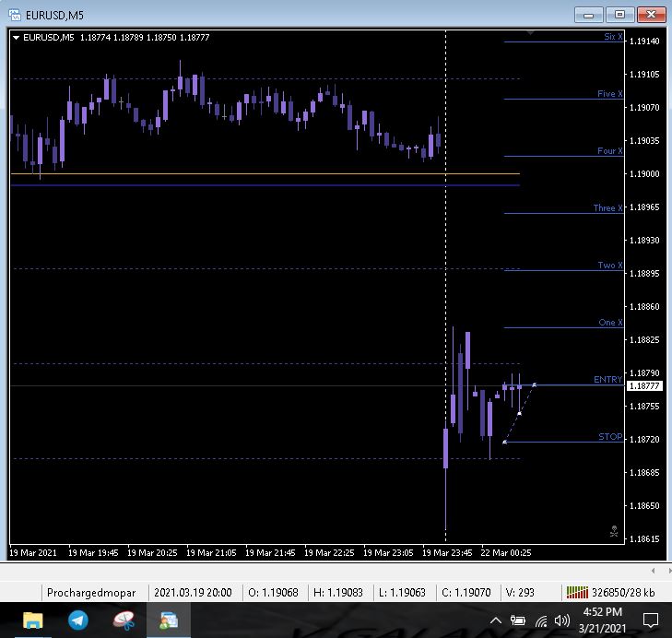Screen dimensions: 672x638
Task: Select the Five X level label
Action: pyautogui.click(x=610, y=93)
